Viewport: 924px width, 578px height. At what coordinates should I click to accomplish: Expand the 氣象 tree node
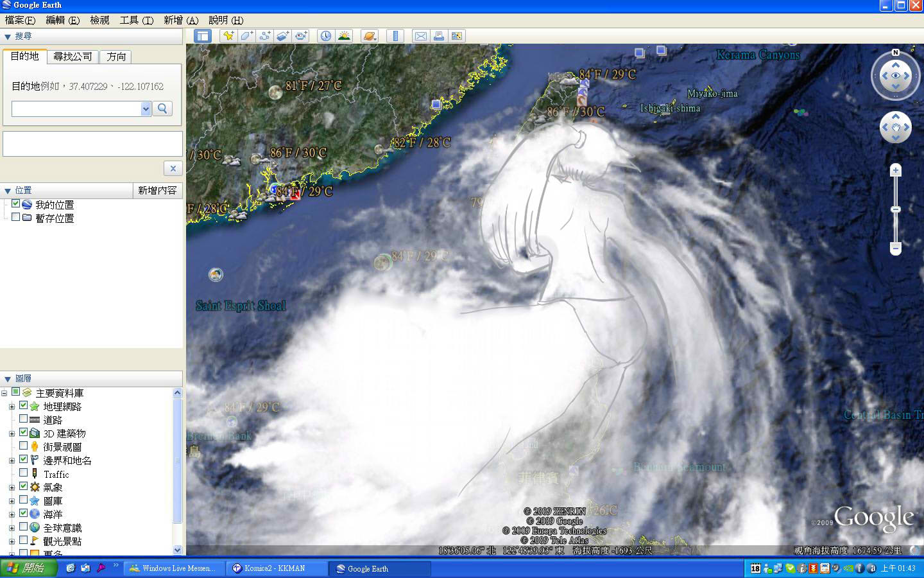[x=12, y=487]
